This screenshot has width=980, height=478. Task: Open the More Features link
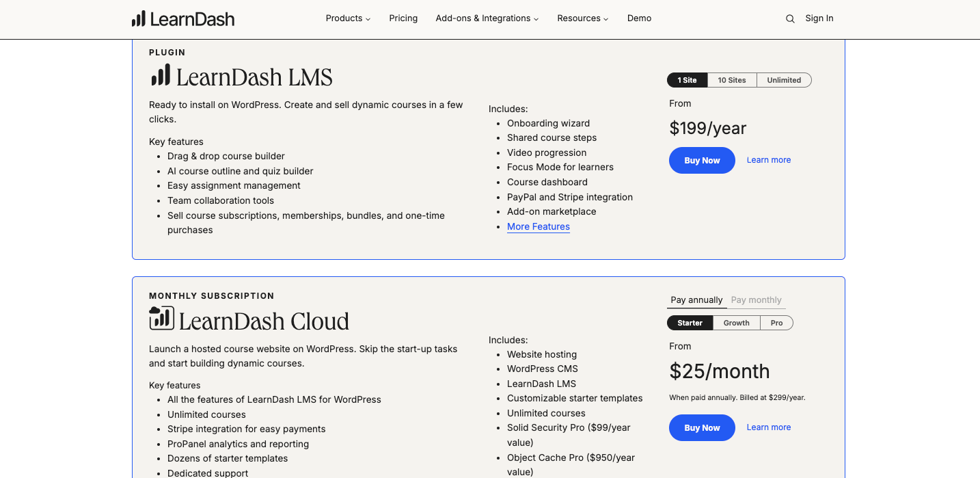(x=539, y=226)
